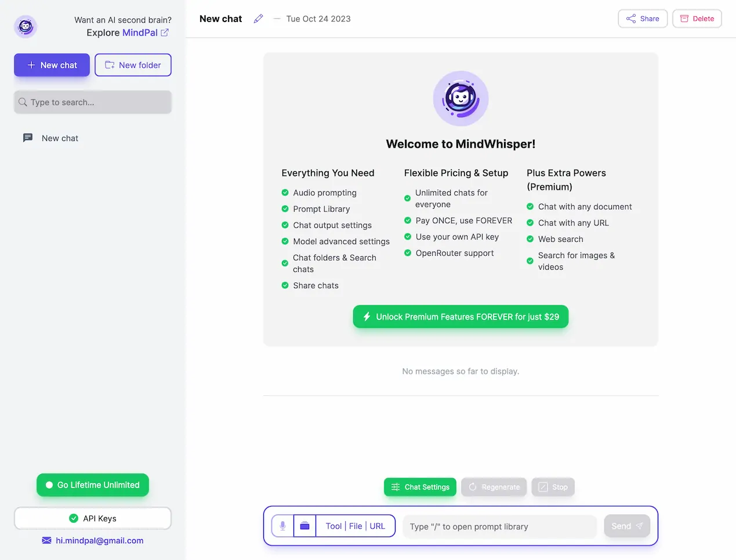This screenshot has width=736, height=560.
Task: Click the MindWhisper logo in sidebar
Action: pos(26,27)
